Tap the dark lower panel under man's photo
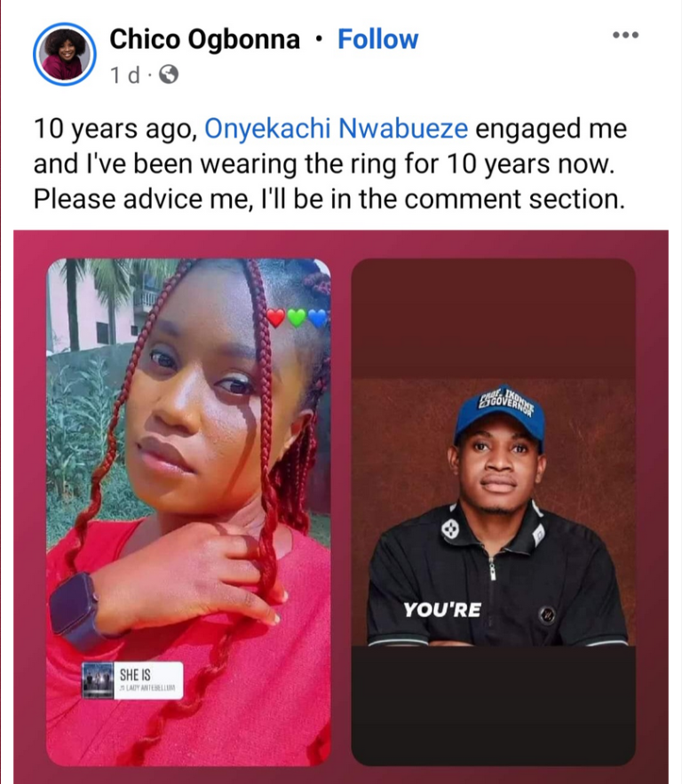Screen dimensions: 682x784 494,705
